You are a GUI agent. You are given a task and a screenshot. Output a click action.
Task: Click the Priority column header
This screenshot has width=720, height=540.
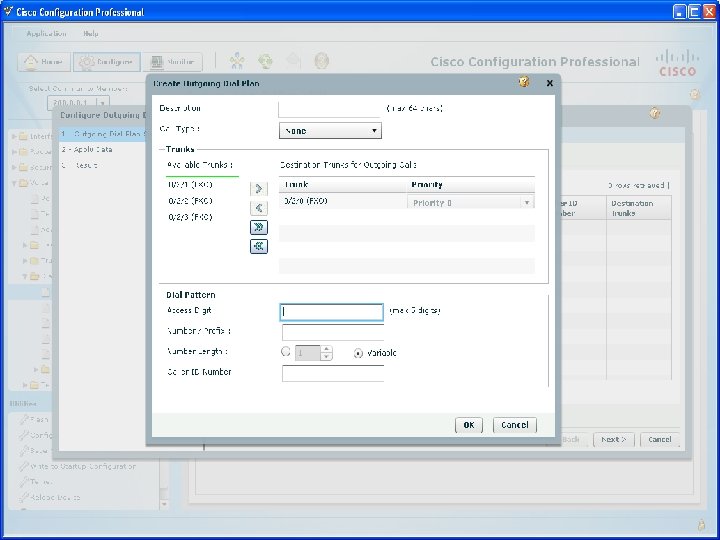point(471,185)
